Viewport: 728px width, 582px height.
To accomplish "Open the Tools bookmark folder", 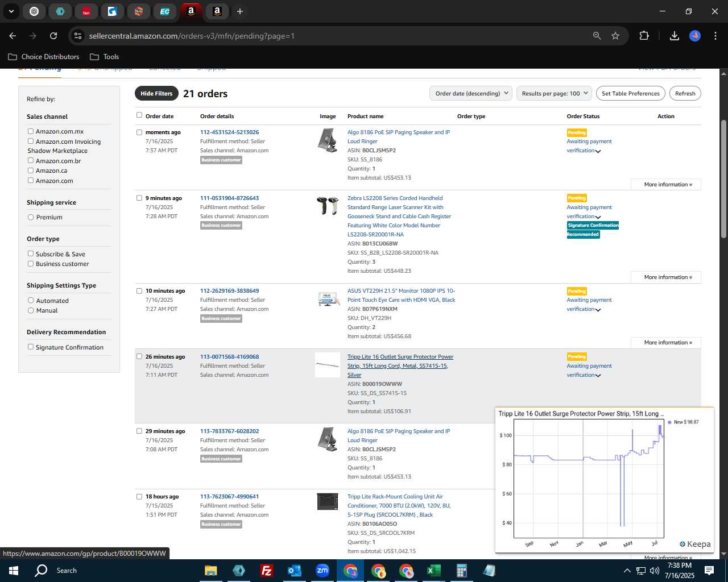I will coord(105,57).
